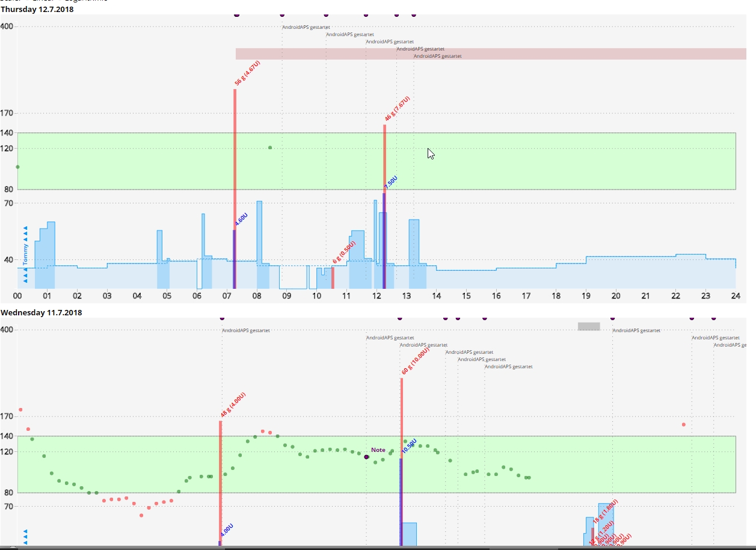
Task: Select the "6 g (0.50U)" carb label
Action: pyautogui.click(x=344, y=253)
